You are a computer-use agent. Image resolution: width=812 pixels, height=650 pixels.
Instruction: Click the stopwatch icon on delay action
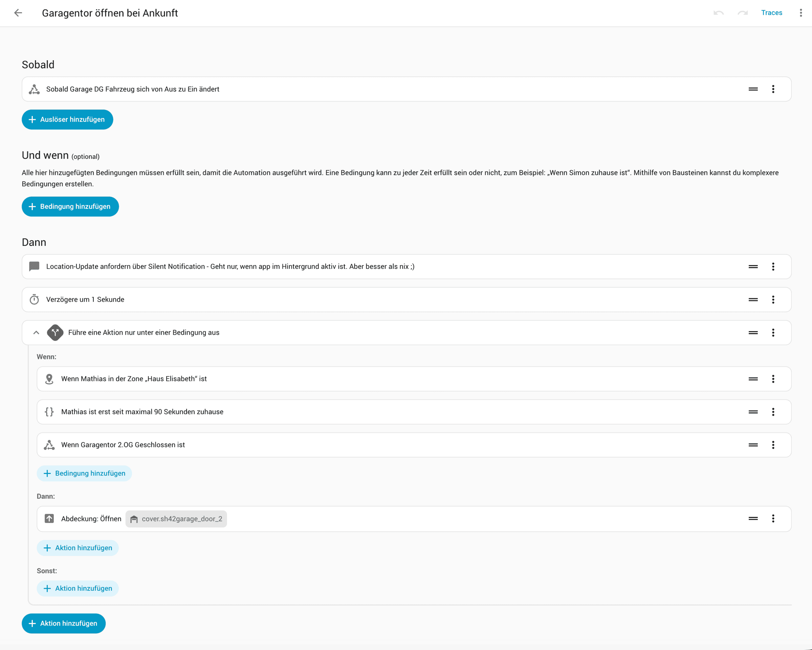34,300
